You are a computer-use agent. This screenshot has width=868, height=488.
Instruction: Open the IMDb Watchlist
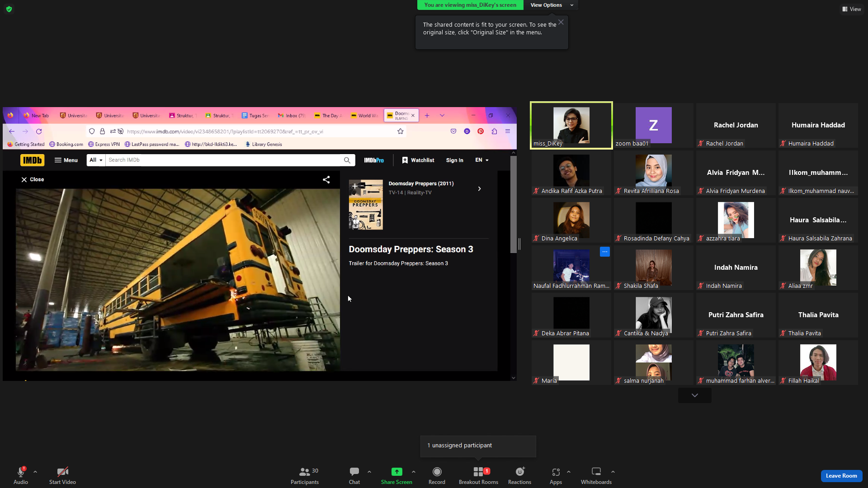[x=418, y=160]
